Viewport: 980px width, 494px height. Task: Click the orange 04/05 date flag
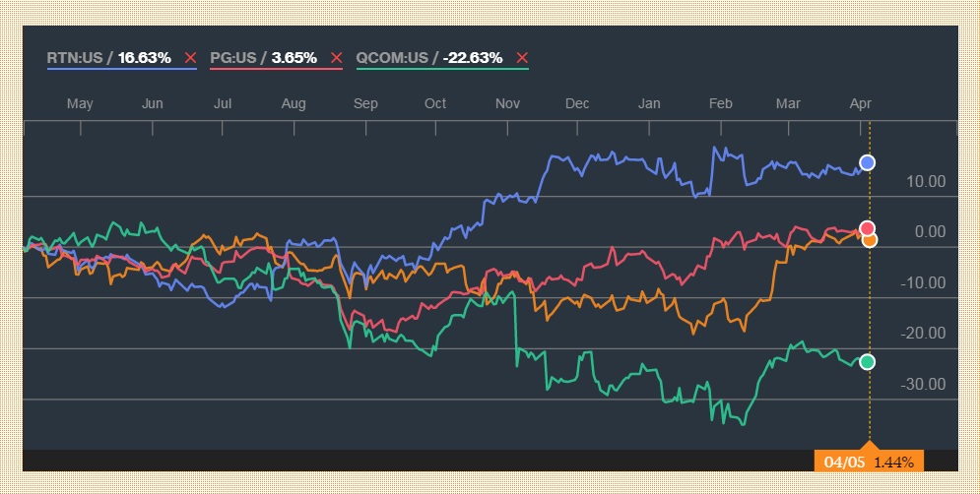(x=869, y=462)
